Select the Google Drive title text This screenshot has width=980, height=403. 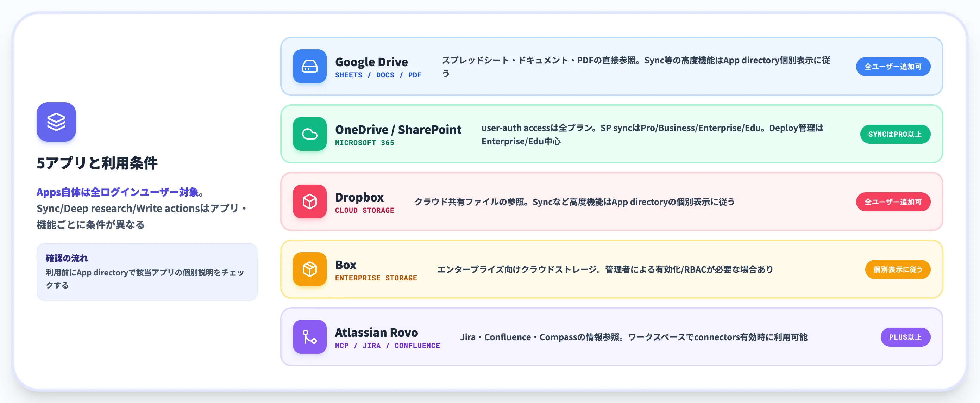tap(371, 62)
